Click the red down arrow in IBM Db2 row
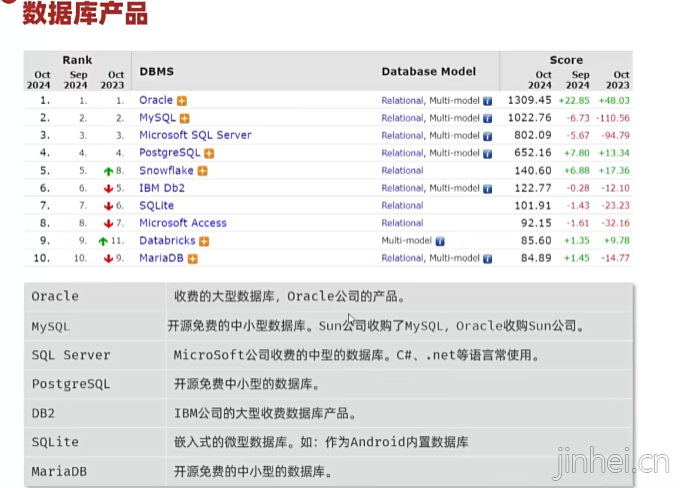The width and height of the screenshot is (680, 488). (x=108, y=189)
